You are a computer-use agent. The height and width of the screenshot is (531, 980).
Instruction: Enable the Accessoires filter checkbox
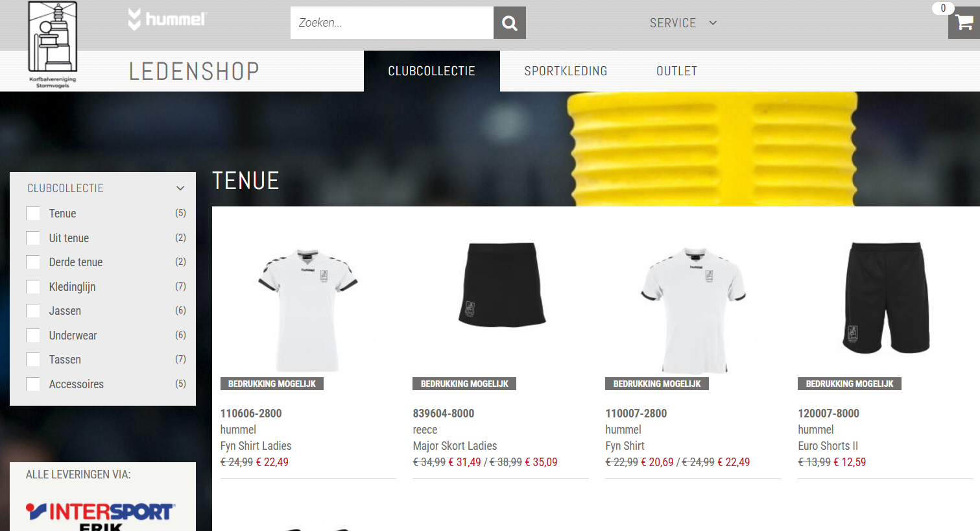pos(33,384)
